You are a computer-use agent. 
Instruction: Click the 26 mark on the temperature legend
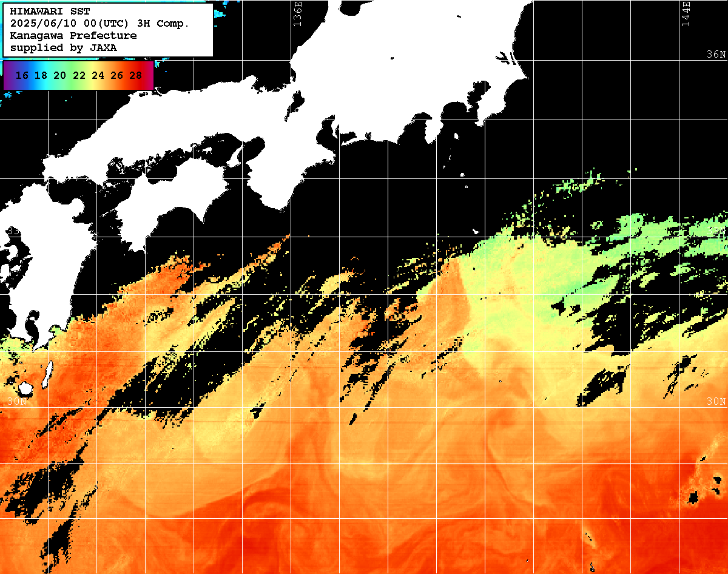point(117,75)
